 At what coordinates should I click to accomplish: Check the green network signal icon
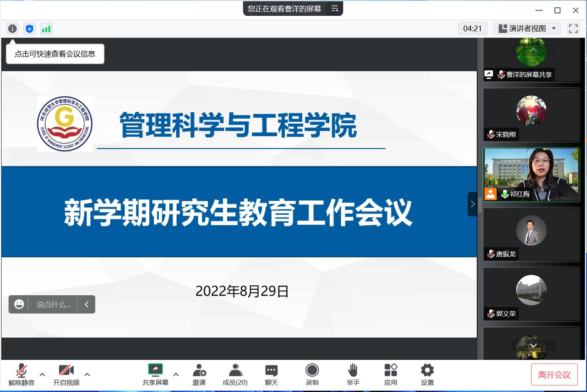point(46,28)
